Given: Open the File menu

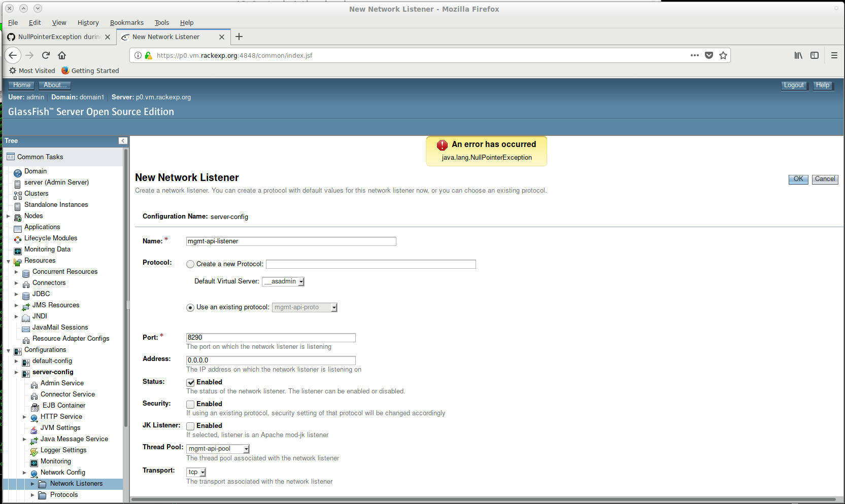Looking at the screenshot, I should [13, 22].
